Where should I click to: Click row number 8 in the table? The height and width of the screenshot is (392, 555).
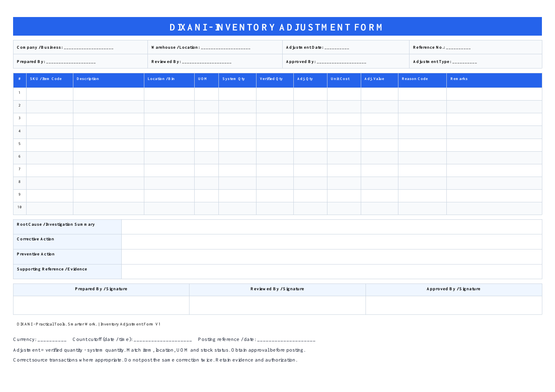pyautogui.click(x=19, y=182)
